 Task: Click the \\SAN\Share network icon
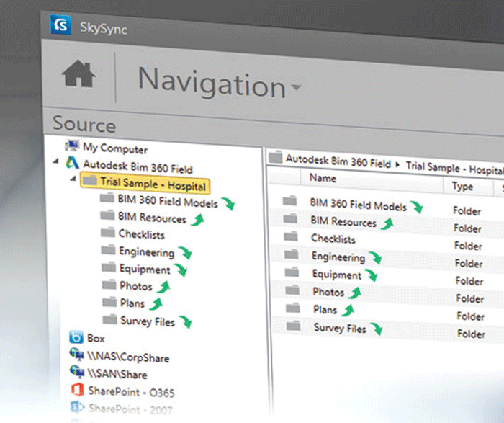[x=76, y=374]
